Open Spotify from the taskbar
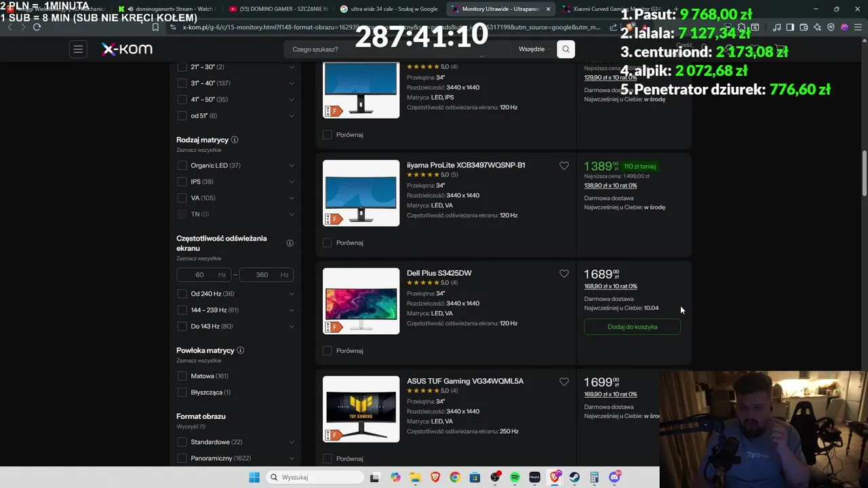 (x=515, y=477)
